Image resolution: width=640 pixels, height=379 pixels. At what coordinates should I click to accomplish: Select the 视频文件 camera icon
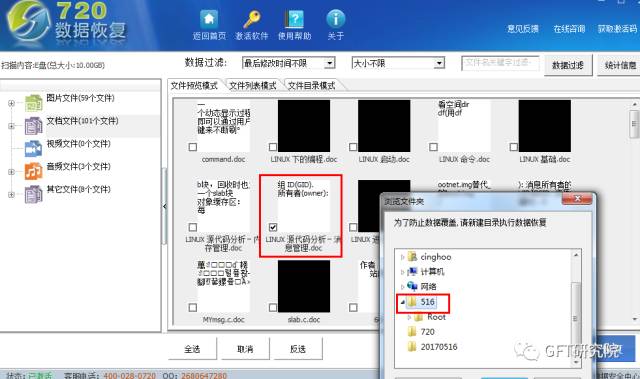(x=33, y=148)
